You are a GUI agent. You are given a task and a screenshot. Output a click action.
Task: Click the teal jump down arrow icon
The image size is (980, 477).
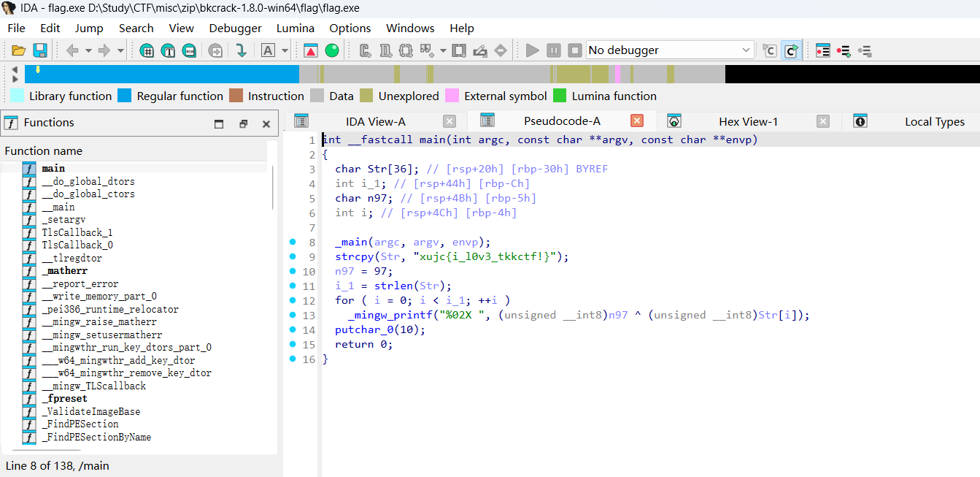point(241,50)
